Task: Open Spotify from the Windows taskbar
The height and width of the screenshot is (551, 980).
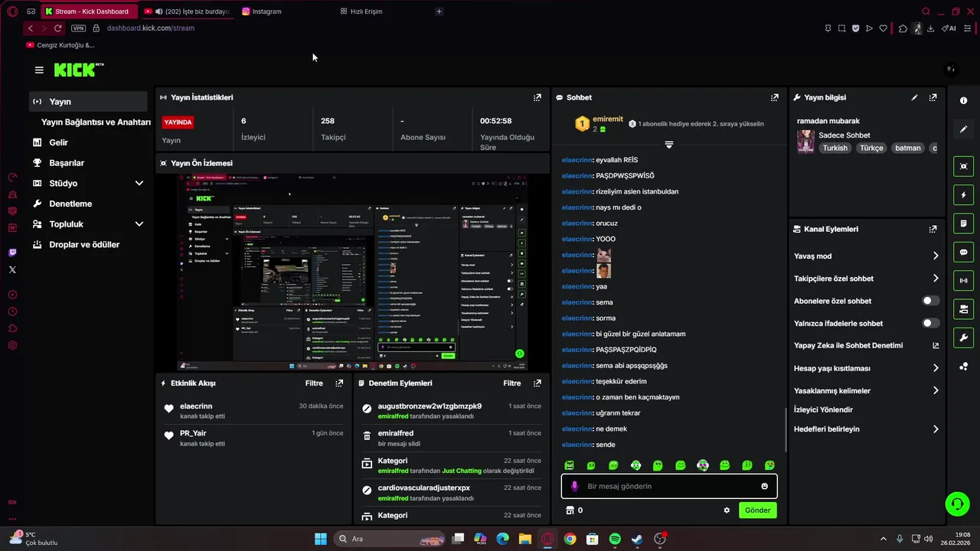Action: 615,539
